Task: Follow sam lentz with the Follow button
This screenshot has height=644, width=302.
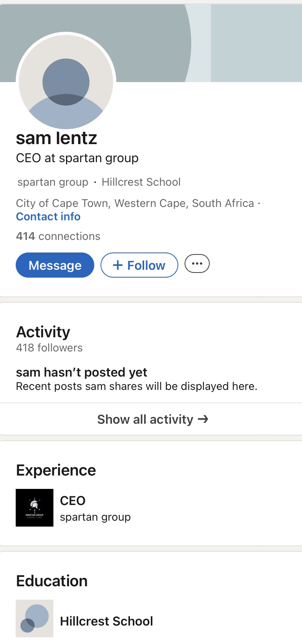Action: coord(139,265)
